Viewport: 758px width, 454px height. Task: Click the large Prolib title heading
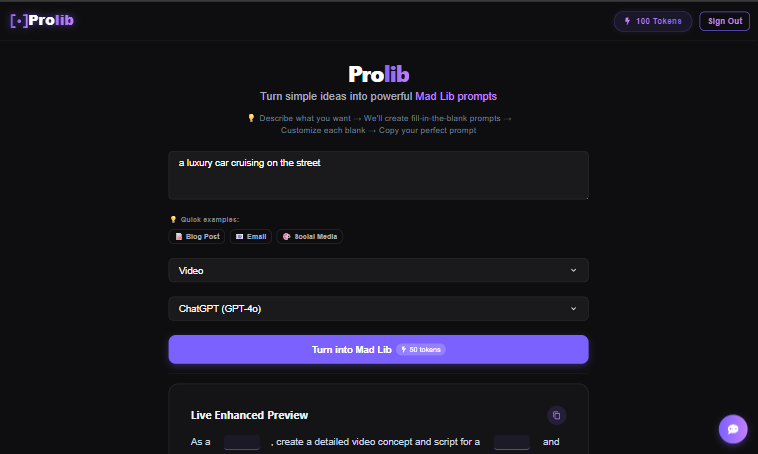tap(379, 74)
